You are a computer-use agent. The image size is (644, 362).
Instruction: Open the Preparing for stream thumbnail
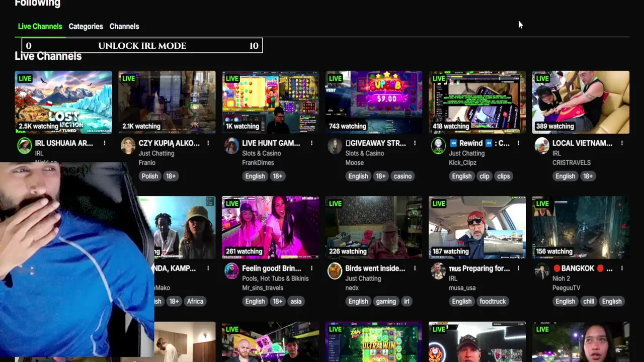point(477,227)
